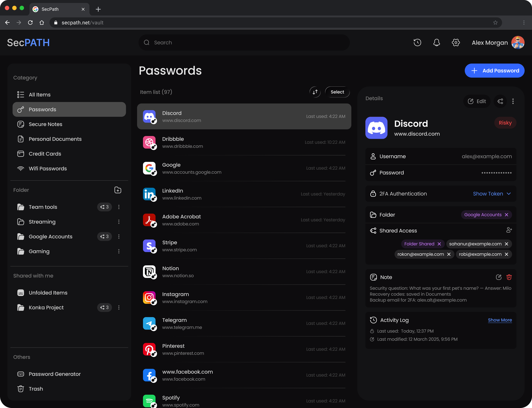Viewport: 532px width, 408px height.
Task: Open notifications bell icon
Action: point(436,42)
